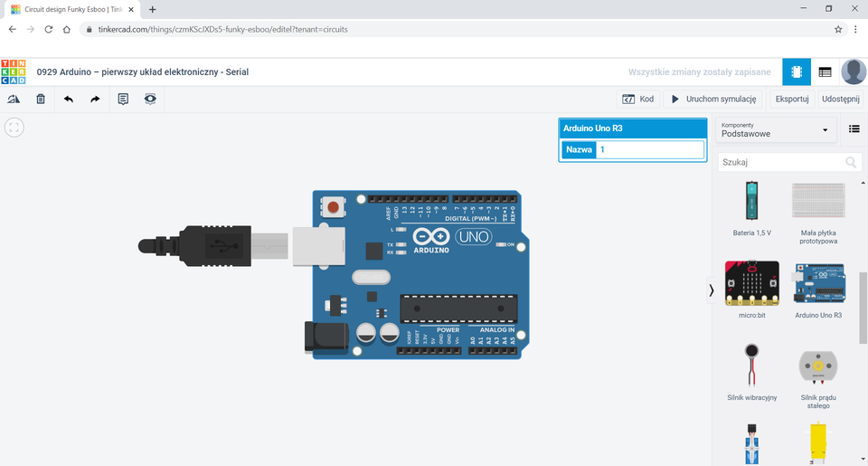The image size is (868, 466).
Task: Open the Kod code editor
Action: pos(637,100)
